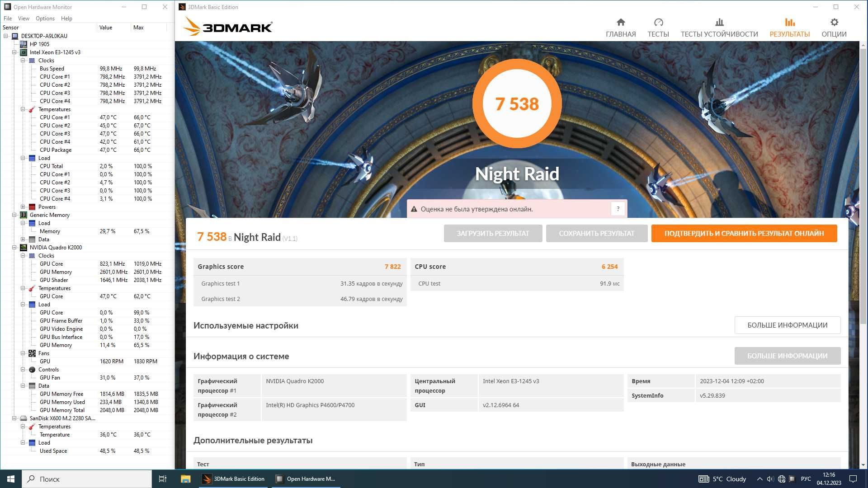Image resolution: width=868 pixels, height=488 pixels.
Task: Click the network globe tray icon
Action: point(781,479)
